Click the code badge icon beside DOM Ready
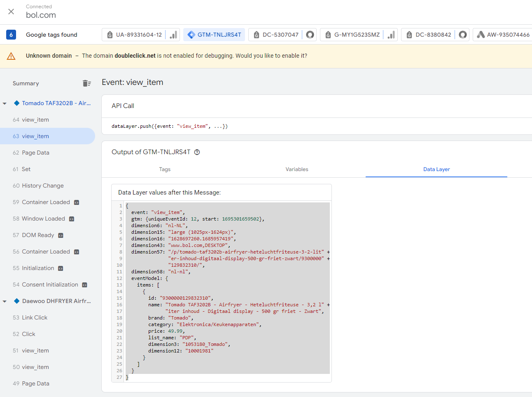 coord(61,235)
